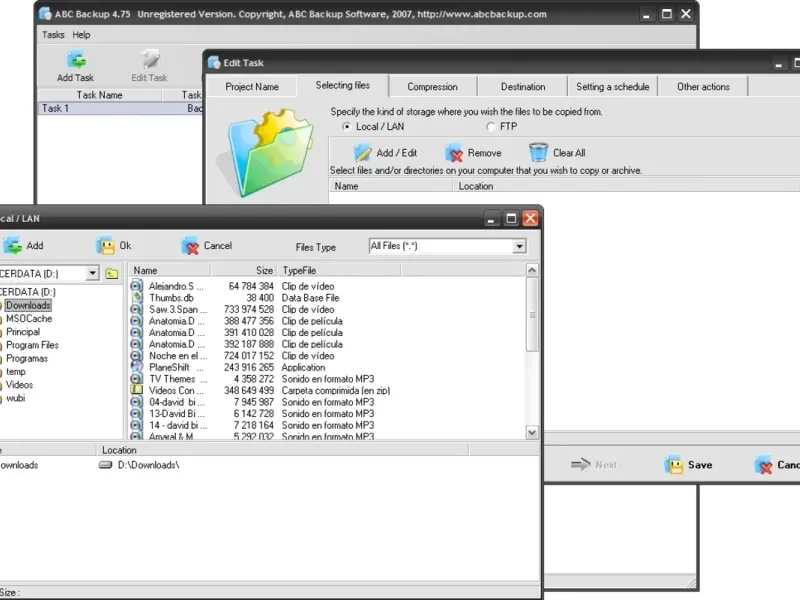This screenshot has width=800, height=600.
Task: Click the Thumbs.db file icon
Action: (136, 297)
